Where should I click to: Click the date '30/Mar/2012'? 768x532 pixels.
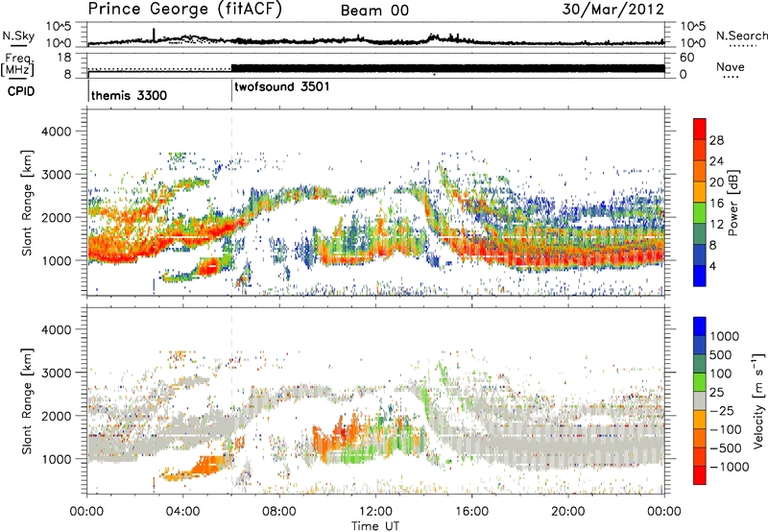pyautogui.click(x=612, y=10)
